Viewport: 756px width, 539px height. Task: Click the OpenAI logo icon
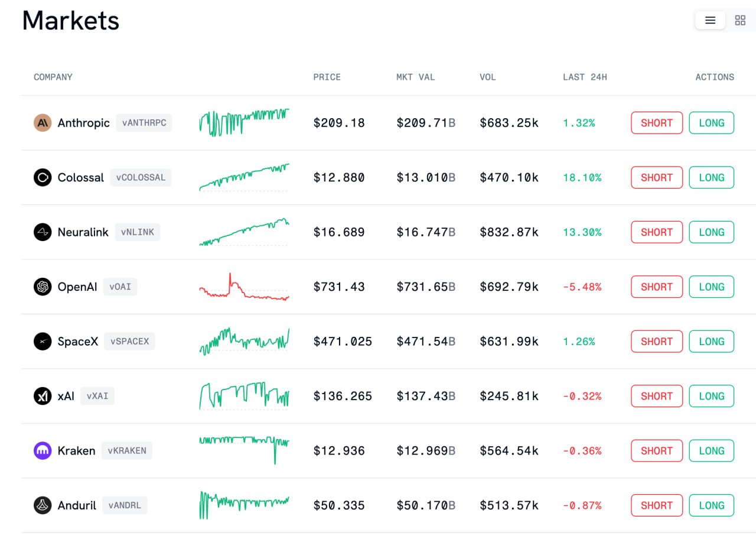[43, 287]
